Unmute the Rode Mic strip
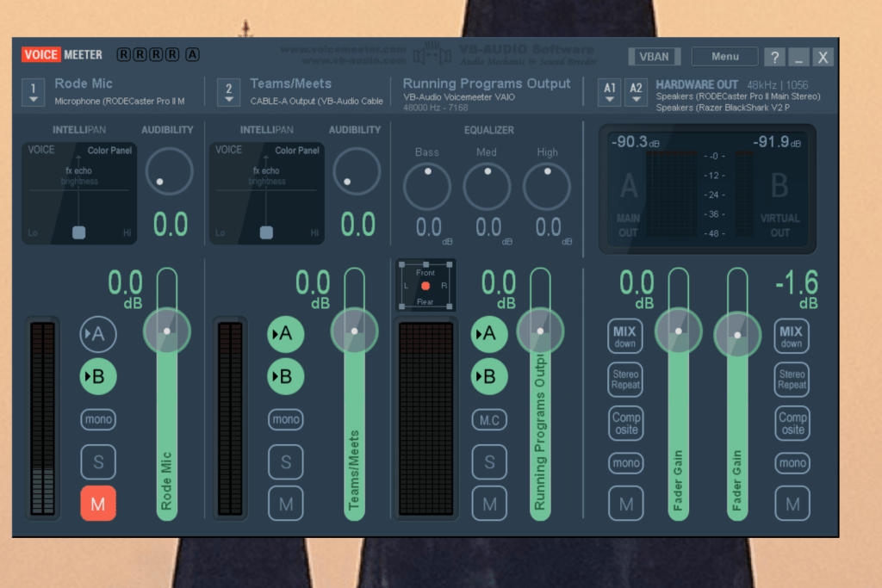 coord(98,503)
